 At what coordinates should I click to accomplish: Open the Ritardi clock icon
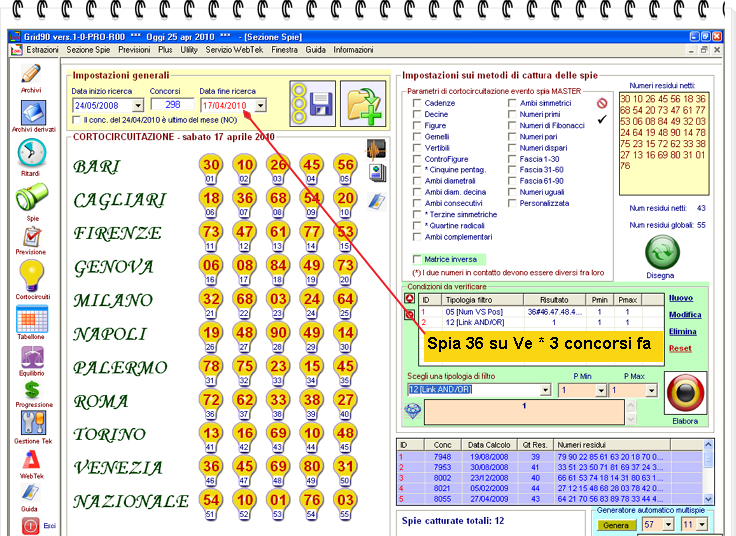31,153
